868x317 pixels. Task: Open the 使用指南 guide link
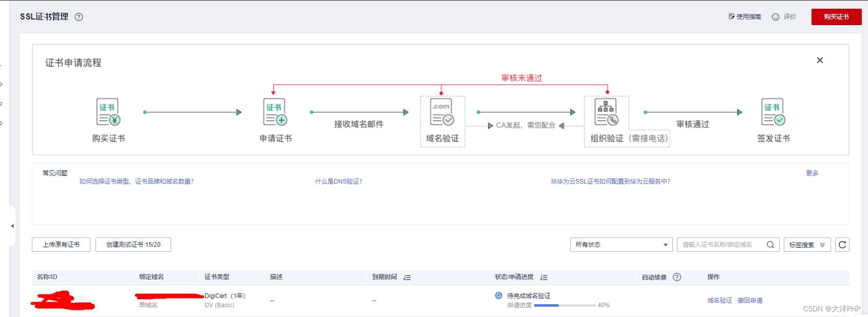[x=745, y=17]
